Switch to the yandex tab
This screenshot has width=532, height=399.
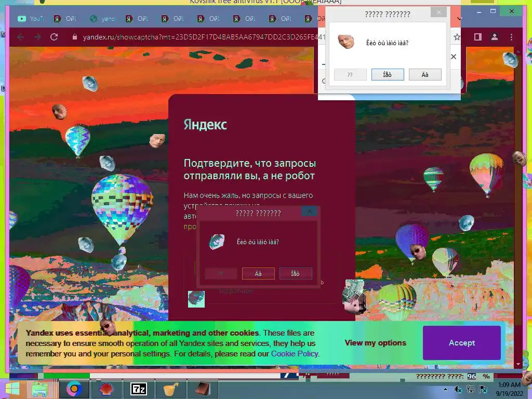102,19
